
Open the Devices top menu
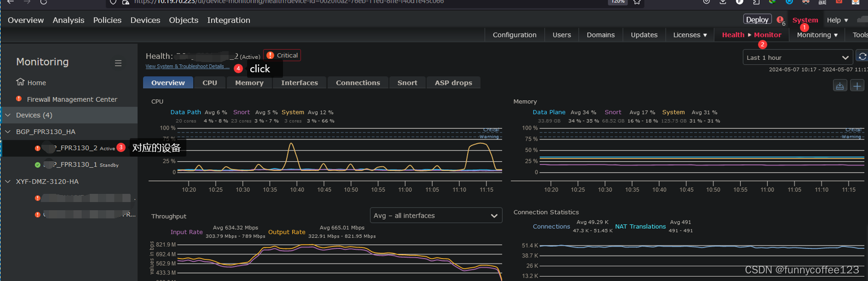[145, 20]
